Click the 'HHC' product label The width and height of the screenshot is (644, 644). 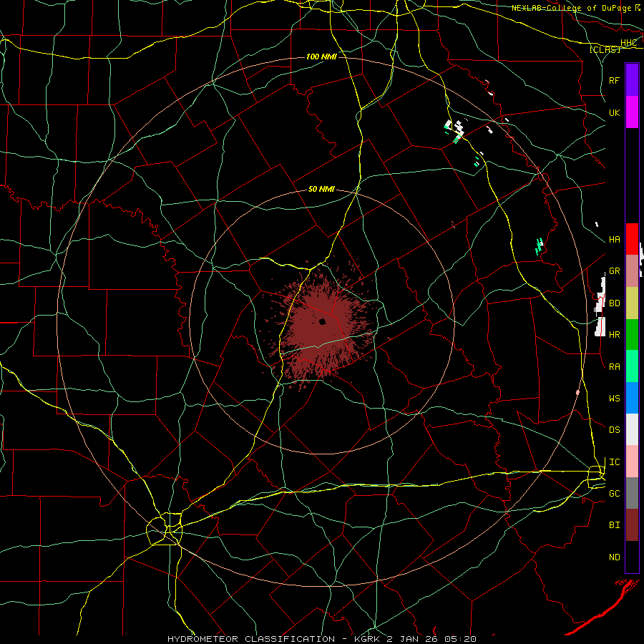pos(628,43)
